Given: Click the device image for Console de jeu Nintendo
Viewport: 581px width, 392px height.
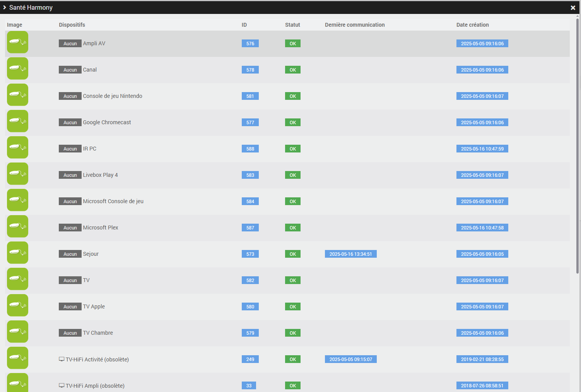Looking at the screenshot, I should [x=17, y=95].
